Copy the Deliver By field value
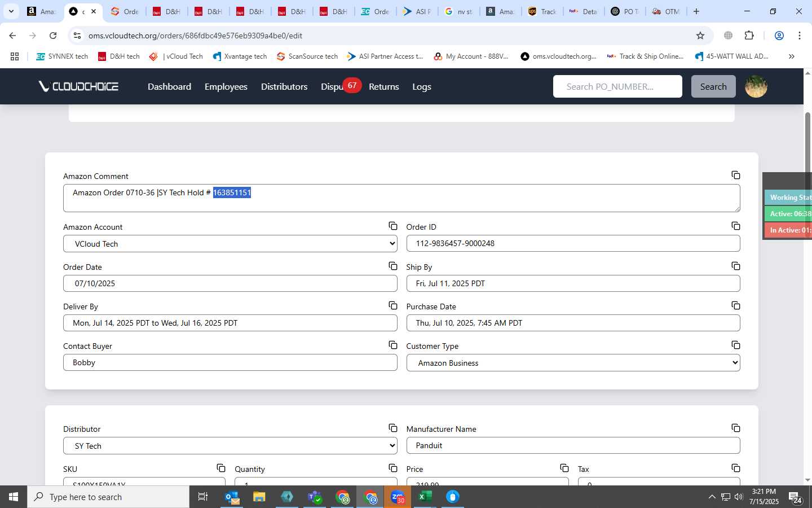 pyautogui.click(x=393, y=305)
